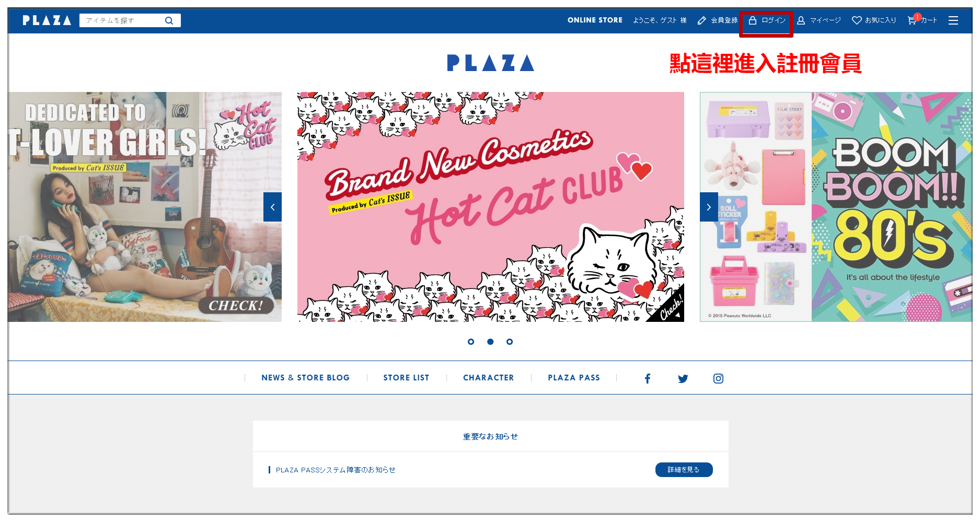The width and height of the screenshot is (980, 522).
Task: Select the middle carousel dot
Action: pyautogui.click(x=490, y=342)
